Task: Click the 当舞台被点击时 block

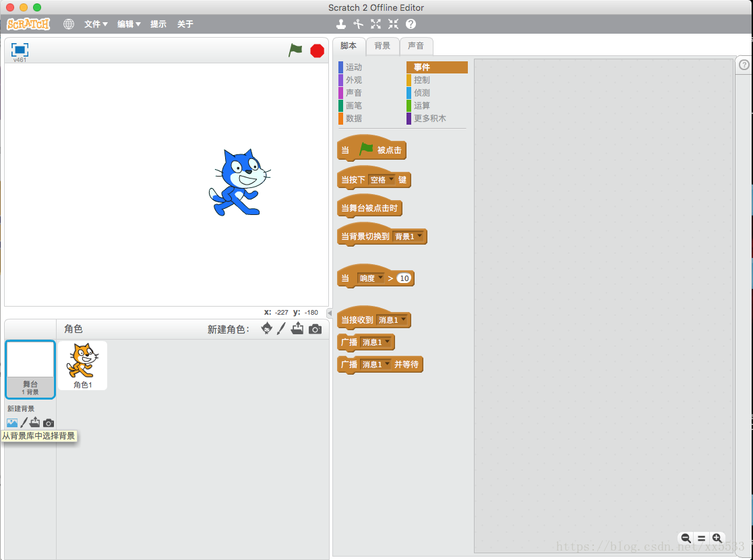Action: [x=369, y=207]
